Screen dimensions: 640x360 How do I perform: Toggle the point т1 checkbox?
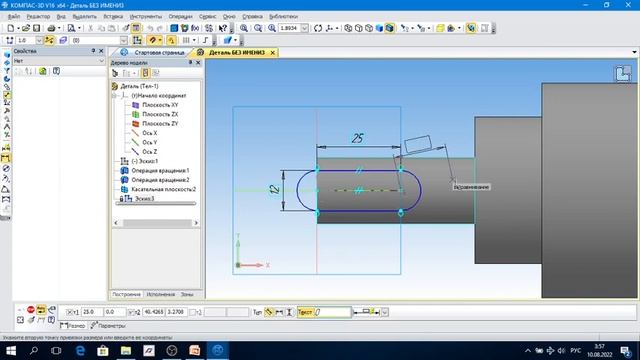point(69,312)
